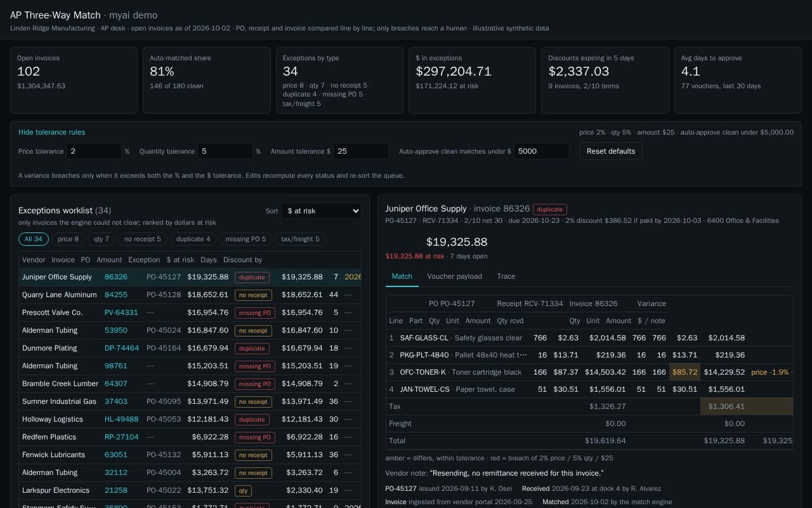Click the Reset defaults button
This screenshot has height=508, width=812.
coord(611,151)
